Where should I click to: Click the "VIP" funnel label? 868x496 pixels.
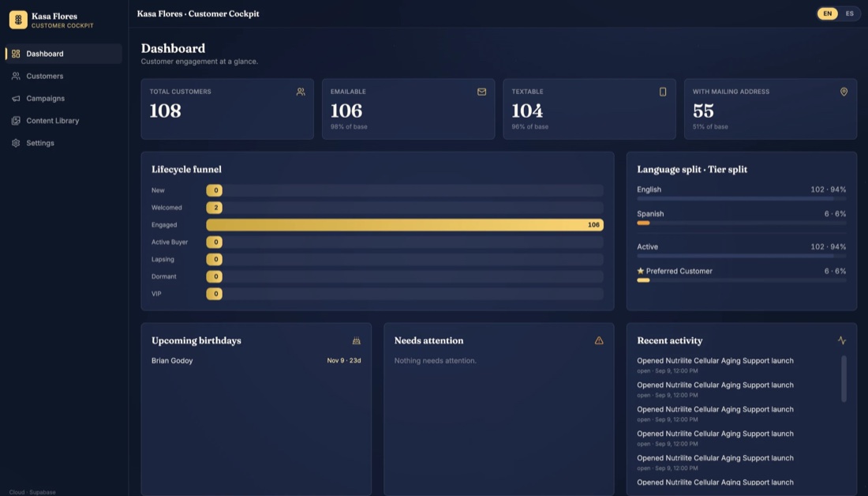click(x=157, y=294)
